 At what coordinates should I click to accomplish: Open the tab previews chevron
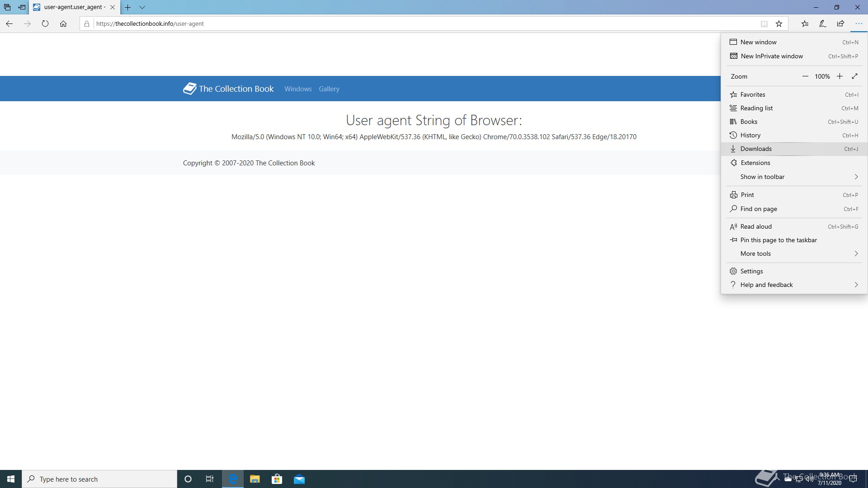(x=142, y=7)
